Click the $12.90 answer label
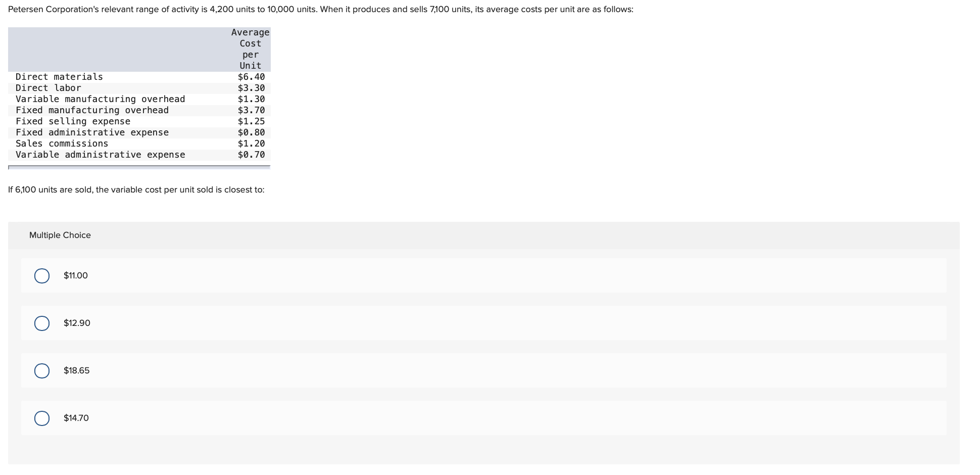Image resolution: width=980 pixels, height=475 pixels. point(76,323)
